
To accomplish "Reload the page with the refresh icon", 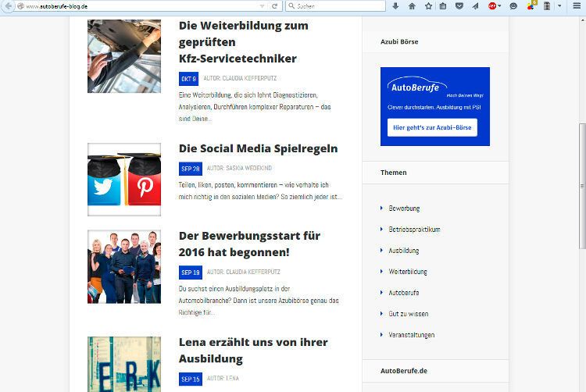I will click(275, 6).
